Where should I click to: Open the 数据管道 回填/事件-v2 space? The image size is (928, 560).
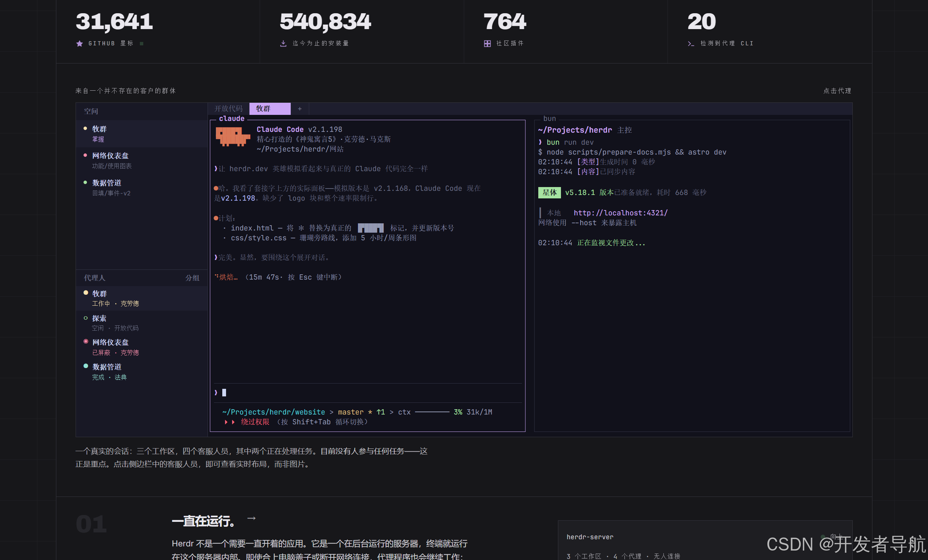click(142, 188)
